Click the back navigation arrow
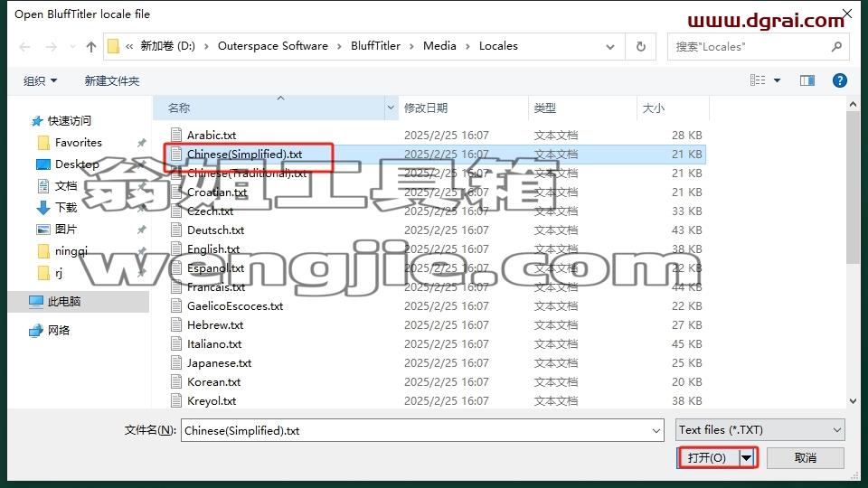 point(25,47)
